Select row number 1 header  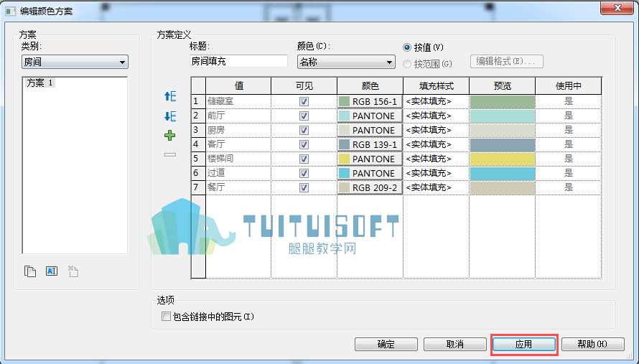[198, 101]
